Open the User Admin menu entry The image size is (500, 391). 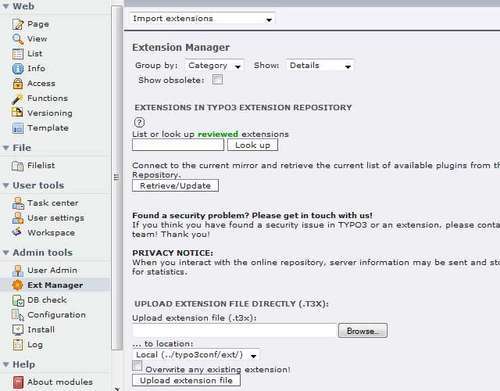tap(52, 270)
